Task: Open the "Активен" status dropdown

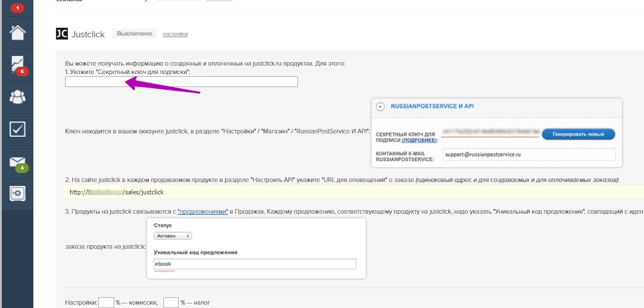Action: click(173, 236)
